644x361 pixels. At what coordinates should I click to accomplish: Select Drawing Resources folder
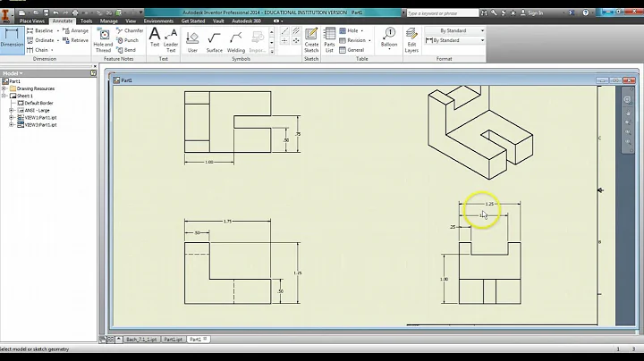(32, 88)
